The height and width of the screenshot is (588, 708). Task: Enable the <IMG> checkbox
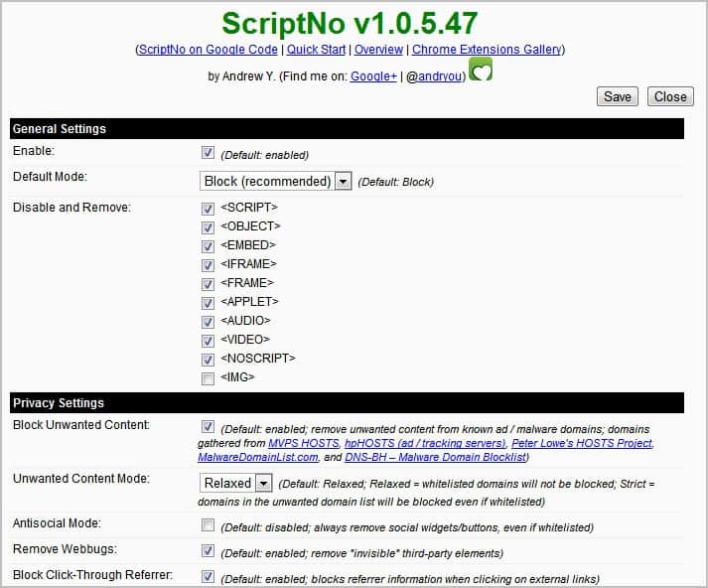(208, 378)
